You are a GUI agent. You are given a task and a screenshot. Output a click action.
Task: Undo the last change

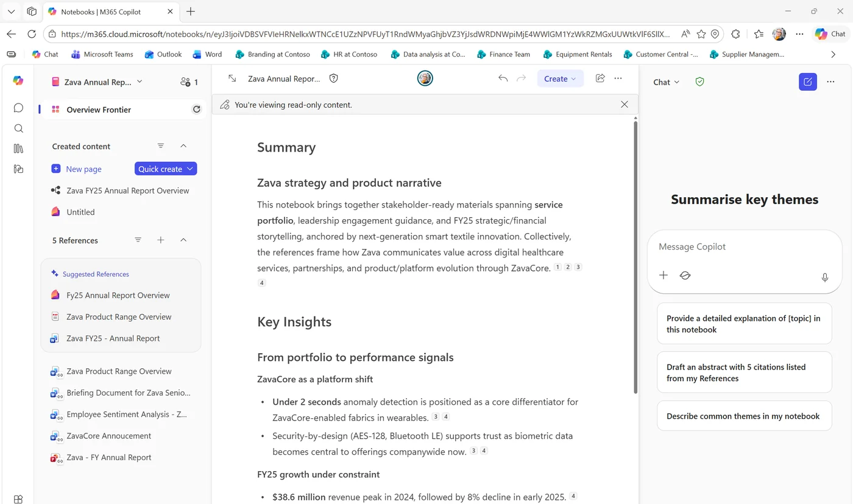pyautogui.click(x=503, y=79)
